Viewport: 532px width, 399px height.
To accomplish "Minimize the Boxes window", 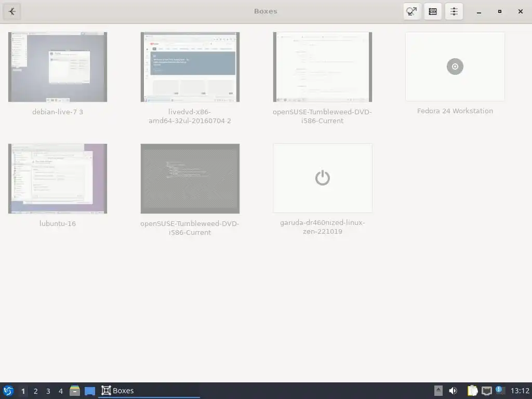I will point(478,11).
